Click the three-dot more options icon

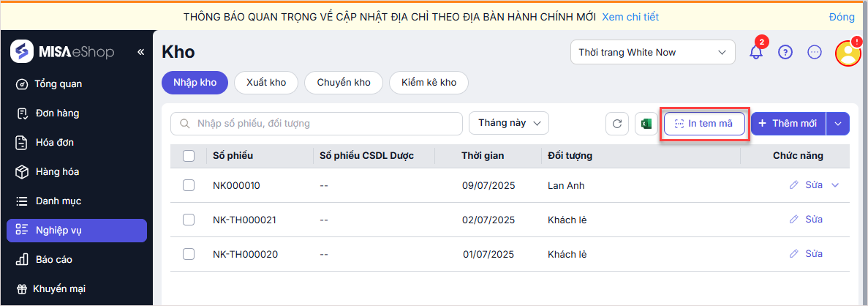click(815, 53)
